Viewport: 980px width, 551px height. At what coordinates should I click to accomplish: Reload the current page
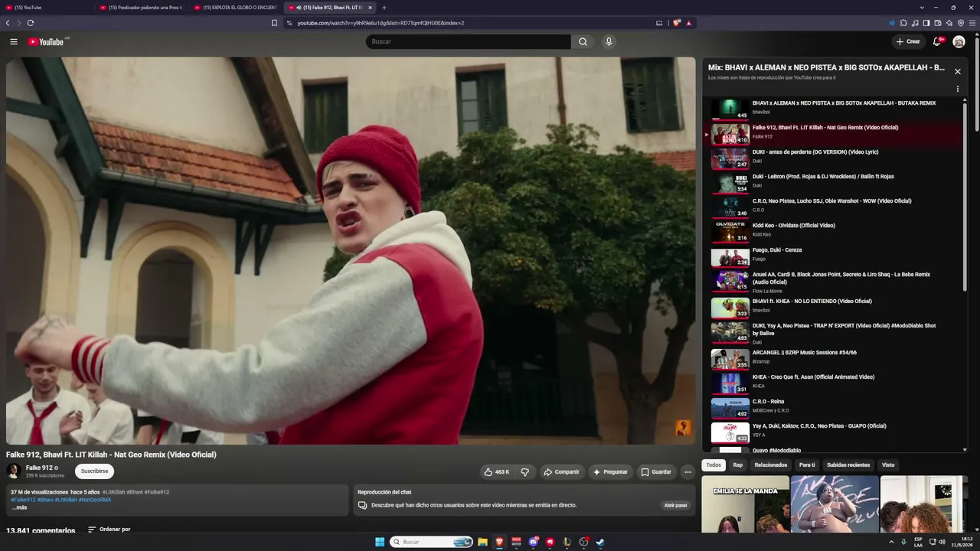tap(31, 23)
